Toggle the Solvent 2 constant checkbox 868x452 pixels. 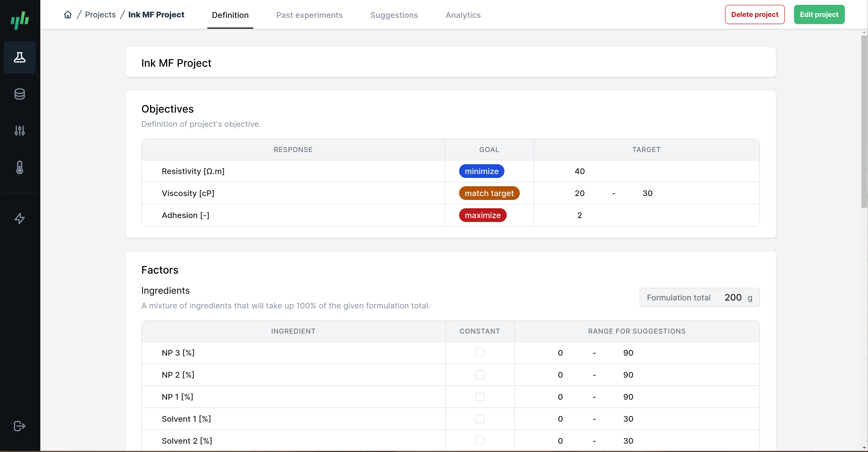coord(479,441)
